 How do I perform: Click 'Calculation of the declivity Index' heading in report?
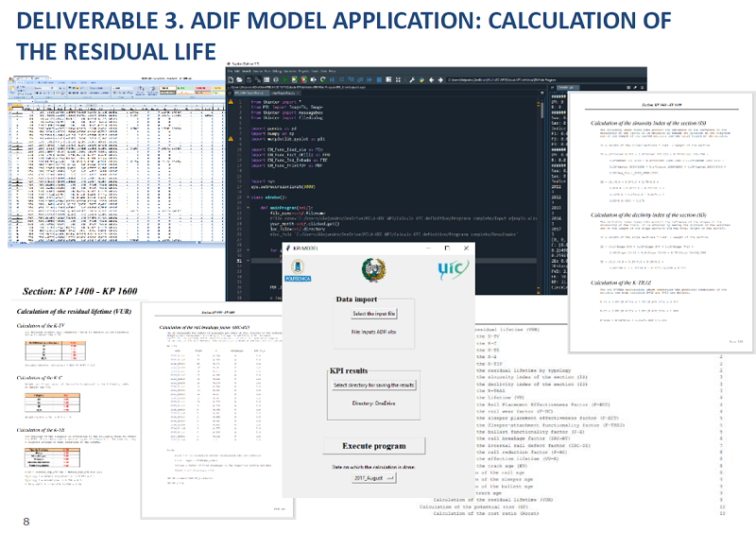click(648, 215)
